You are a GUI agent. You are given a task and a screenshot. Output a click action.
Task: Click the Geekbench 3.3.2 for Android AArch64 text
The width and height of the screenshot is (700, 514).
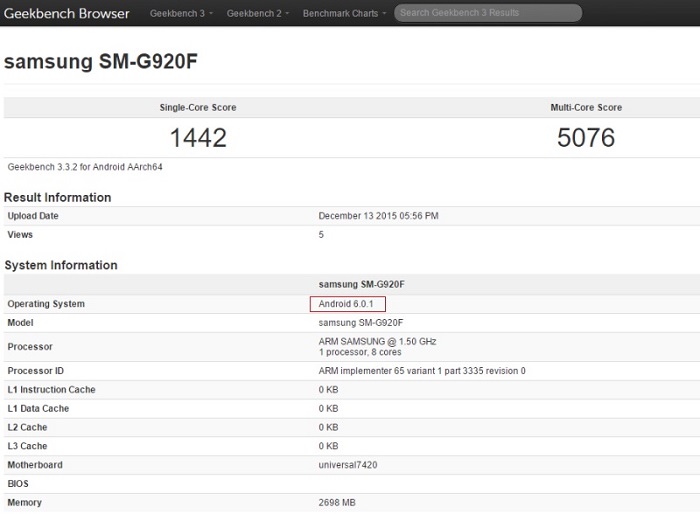click(85, 167)
